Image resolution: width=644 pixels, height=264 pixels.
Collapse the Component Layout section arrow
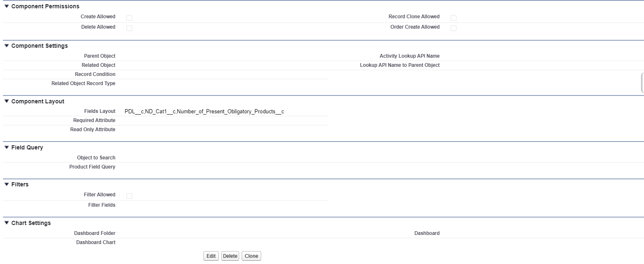(6, 102)
